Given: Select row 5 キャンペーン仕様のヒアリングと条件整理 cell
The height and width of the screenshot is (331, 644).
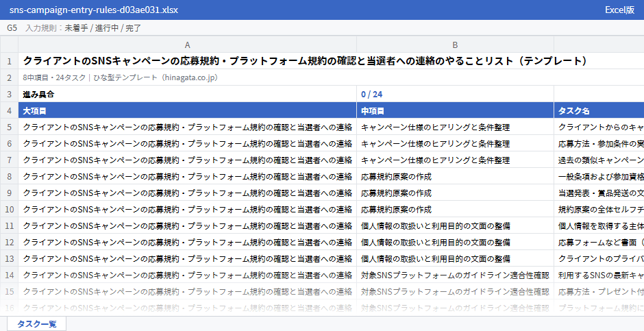Looking at the screenshot, I should tap(455, 127).
